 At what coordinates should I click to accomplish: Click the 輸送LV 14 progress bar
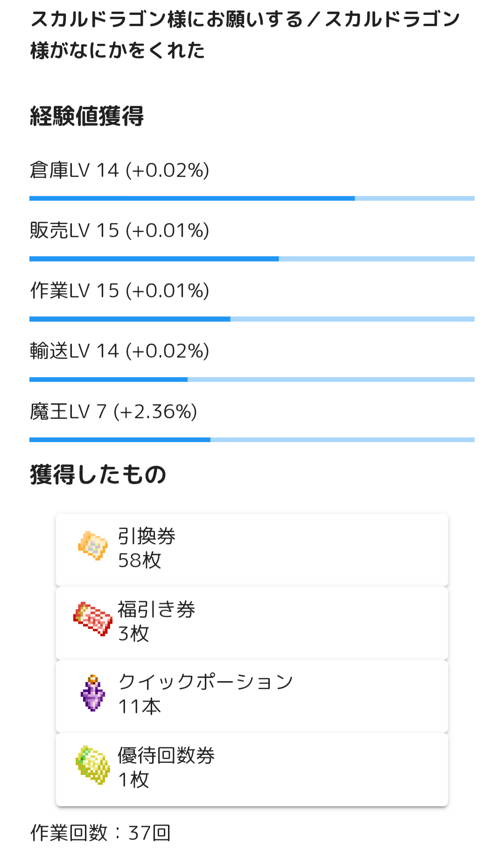252,380
